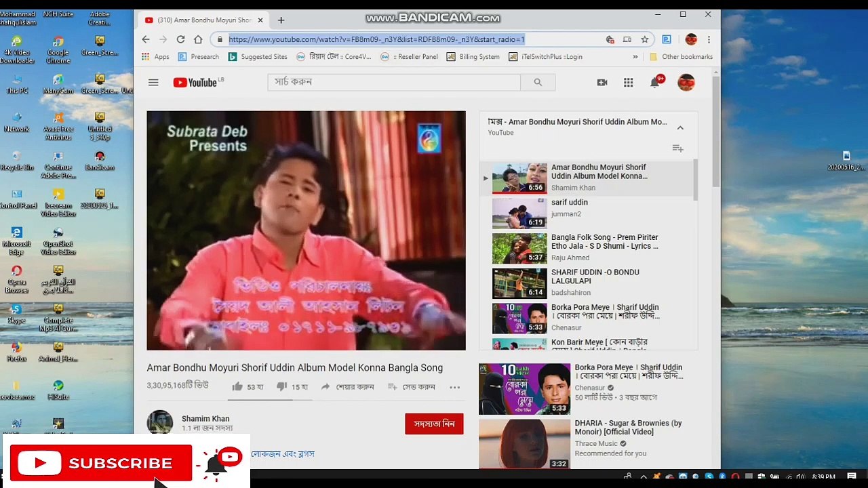Open Skype desktop shortcut

[16, 314]
